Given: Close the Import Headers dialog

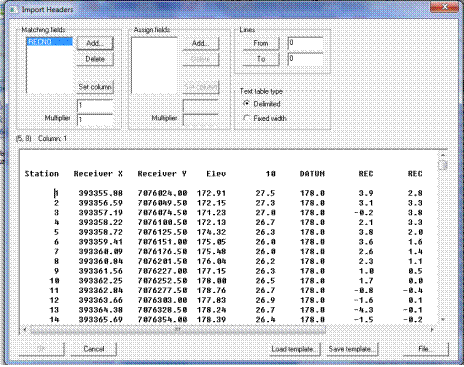Looking at the screenshot, I should [x=444, y=7].
